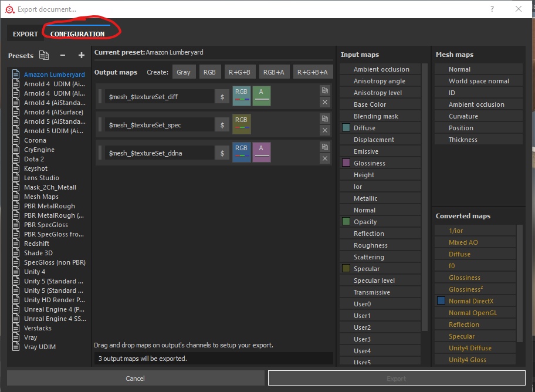Create an RGB+A output map
Viewport: 535px width, 392px height.
pyautogui.click(x=273, y=72)
